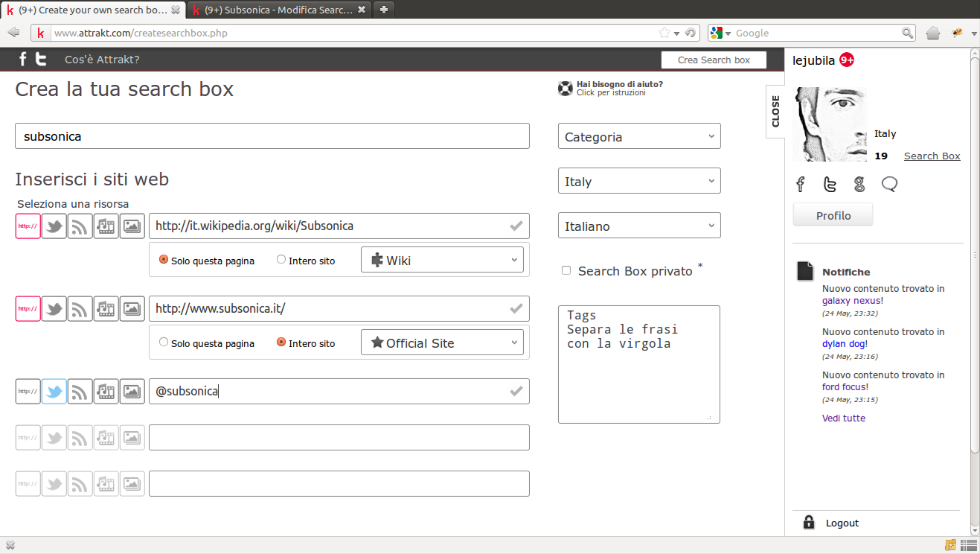Select RSS icon in subsonica.it row
The height and width of the screenshot is (554, 980).
click(x=80, y=308)
